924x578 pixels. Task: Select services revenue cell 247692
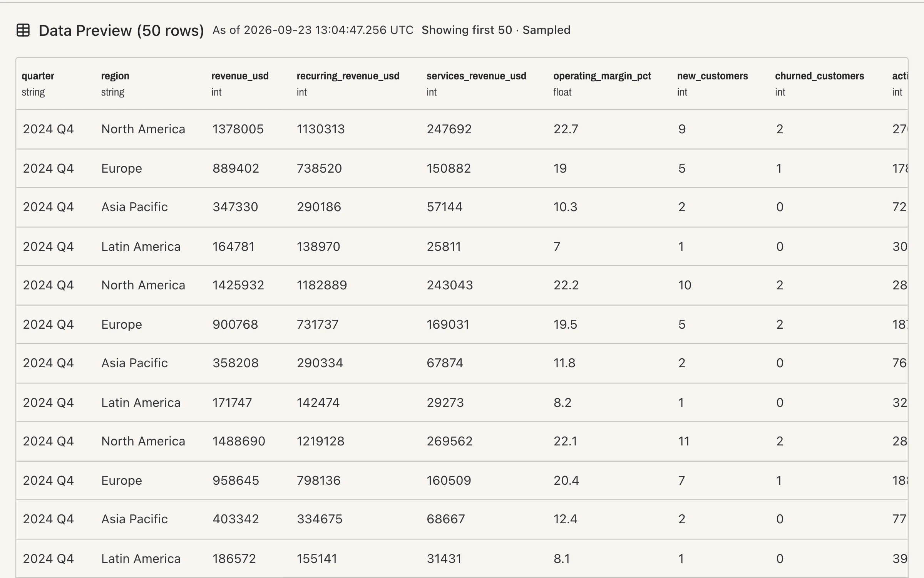(449, 129)
